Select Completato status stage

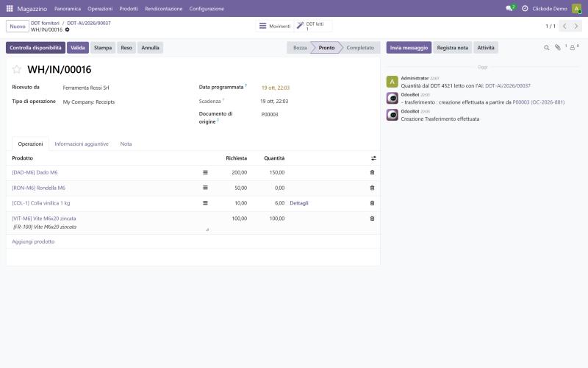[x=360, y=48]
